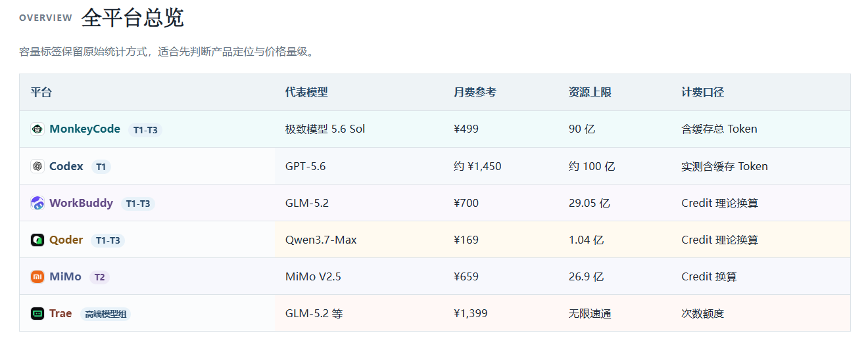Image resolution: width=868 pixels, height=350 pixels.
Task: Click the ¥499 monthly fee
Action: click(466, 129)
